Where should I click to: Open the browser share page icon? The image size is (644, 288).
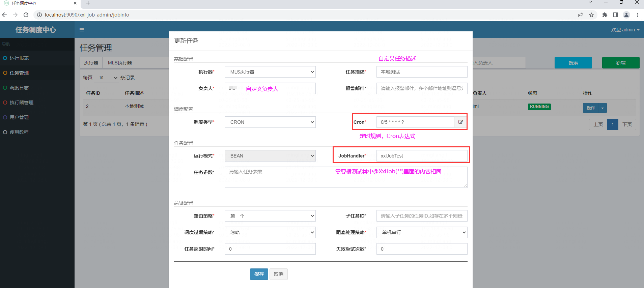(x=581, y=15)
